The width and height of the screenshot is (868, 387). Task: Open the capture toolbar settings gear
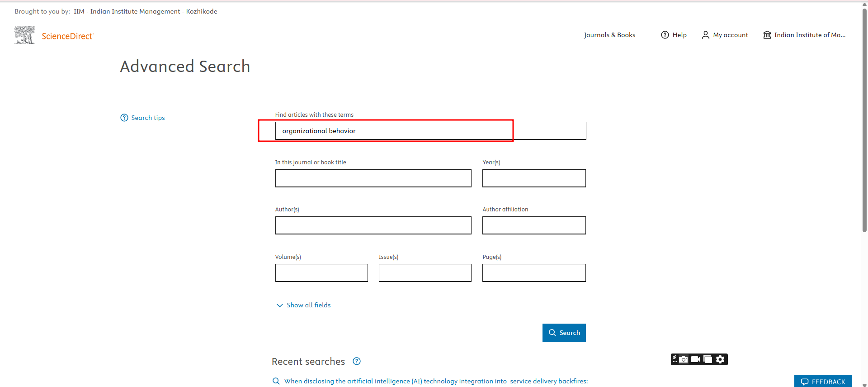tap(720, 359)
